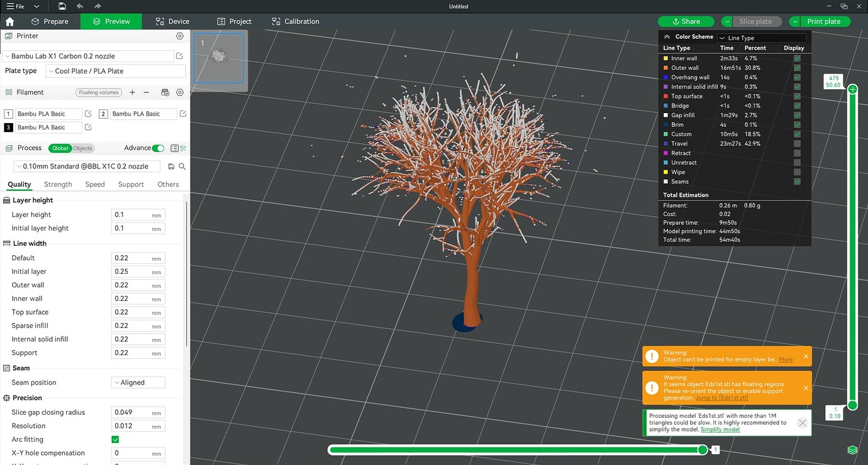Screen dimensions: 868x465
Task: Open the Seam position dropdown
Action: coord(138,383)
